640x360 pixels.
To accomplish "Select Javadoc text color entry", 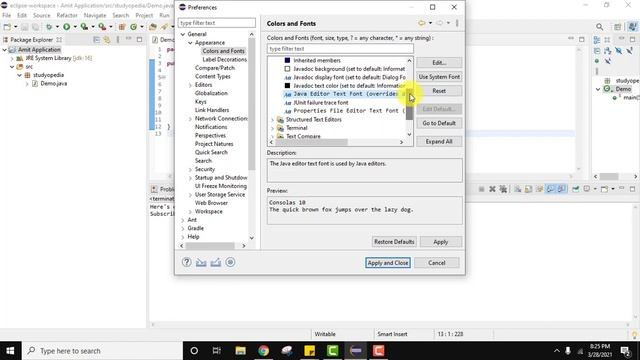I will (x=344, y=86).
